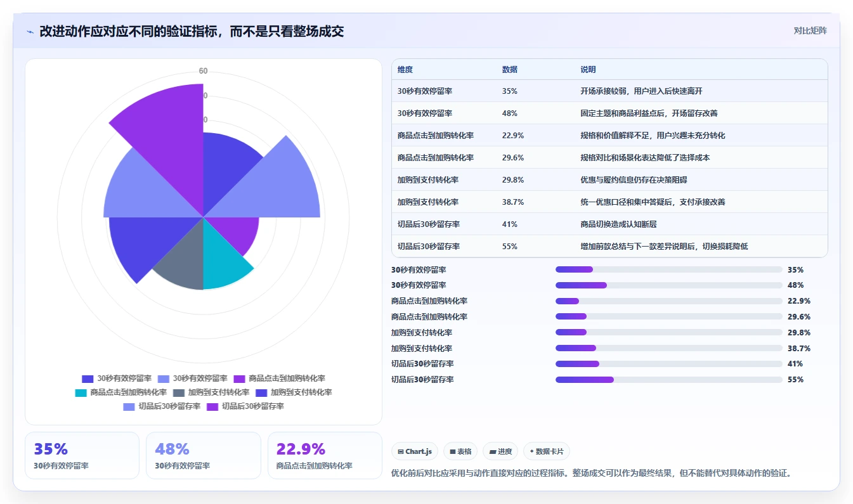This screenshot has height=504, width=853.
Task: Click the progress bar showing 29.8%
Action: click(x=668, y=332)
